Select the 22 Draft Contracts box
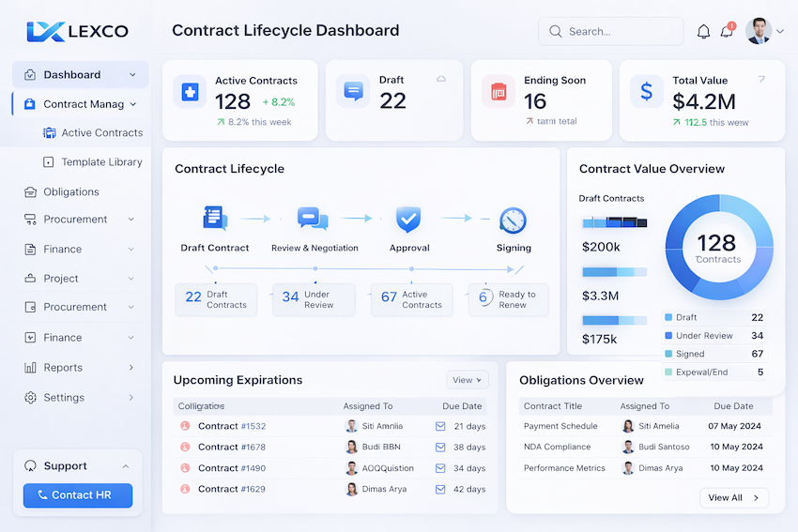This screenshot has height=532, width=798. pos(216,300)
